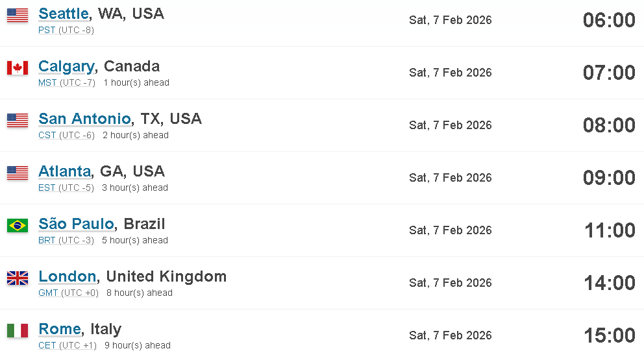Click the Canada flag beside Calgary
The width and height of the screenshot is (644, 364).
coord(18,67)
